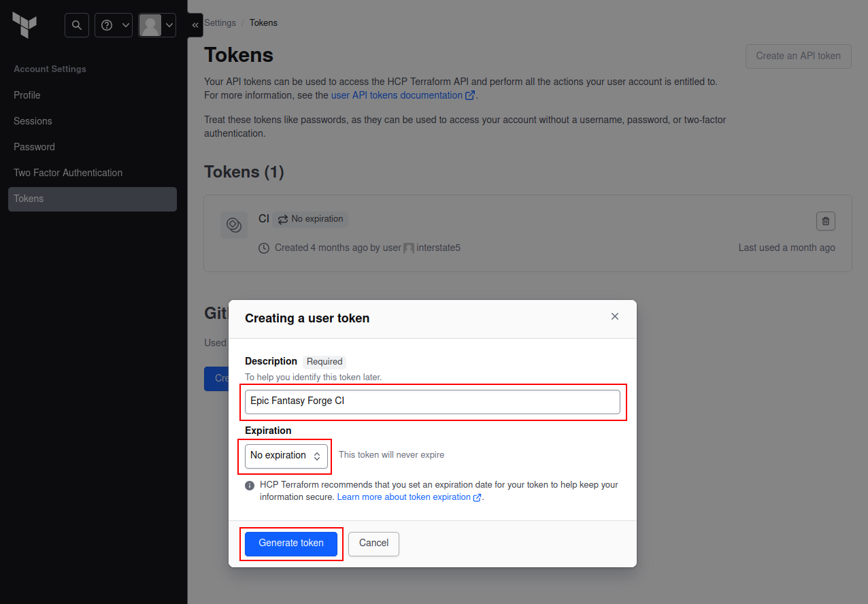
Task: Click the Terraform logo icon
Action: [x=24, y=25]
